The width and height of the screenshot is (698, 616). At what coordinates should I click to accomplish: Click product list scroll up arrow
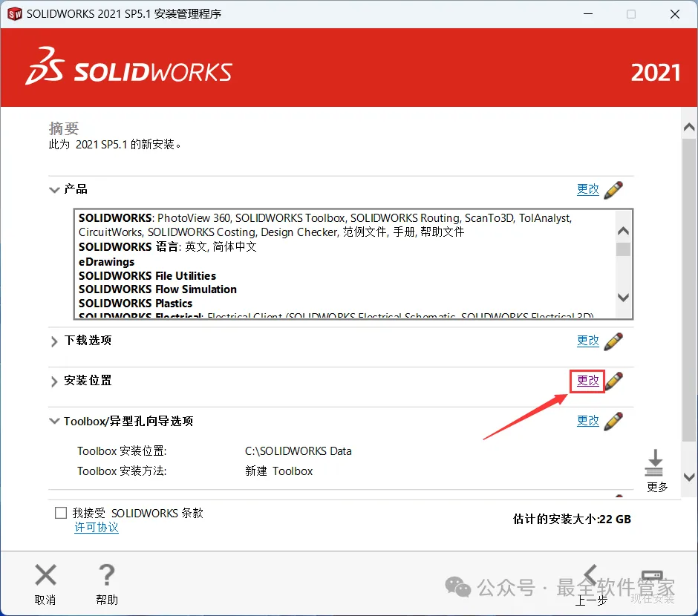[623, 231]
